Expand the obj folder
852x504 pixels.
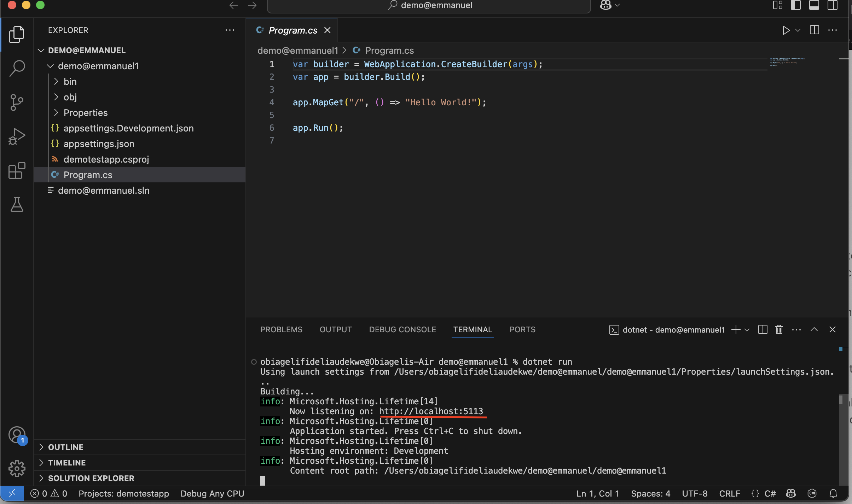point(56,97)
